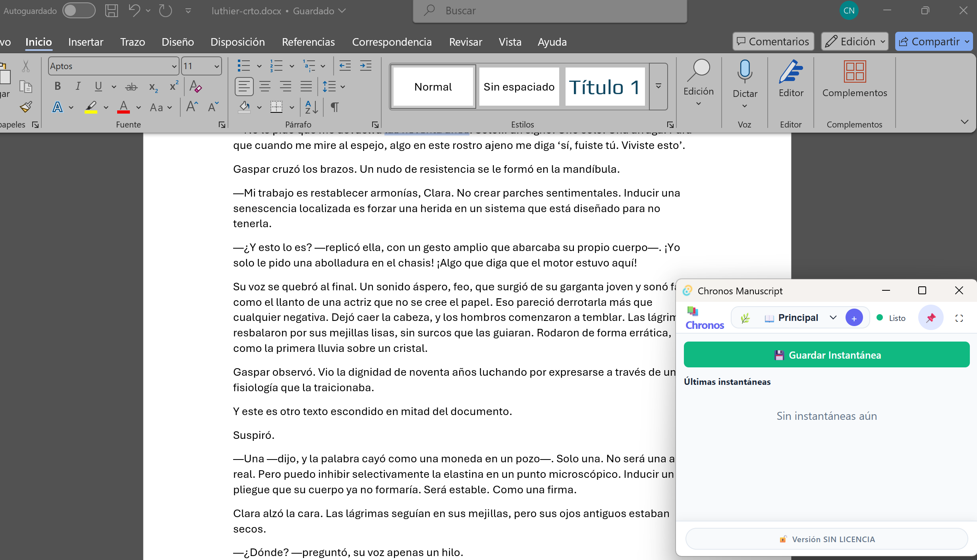The height and width of the screenshot is (560, 977).
Task: Click the Undo arrow icon
Action: (x=134, y=11)
